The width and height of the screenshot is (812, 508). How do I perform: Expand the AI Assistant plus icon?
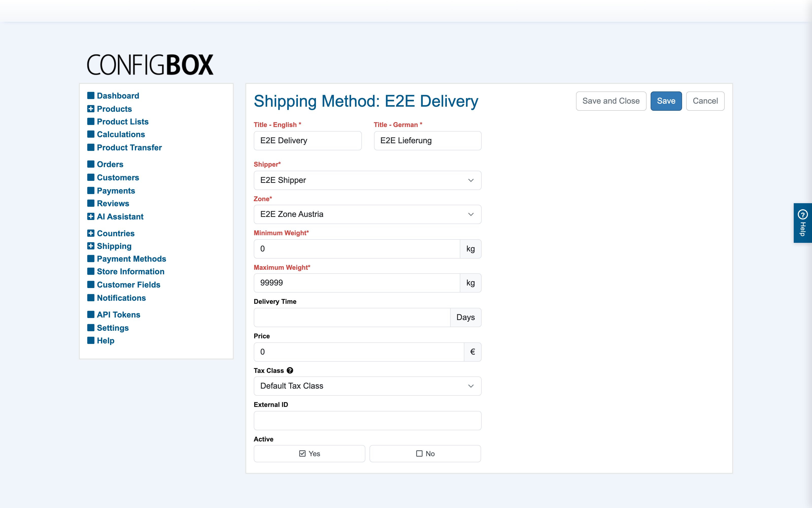click(x=91, y=216)
